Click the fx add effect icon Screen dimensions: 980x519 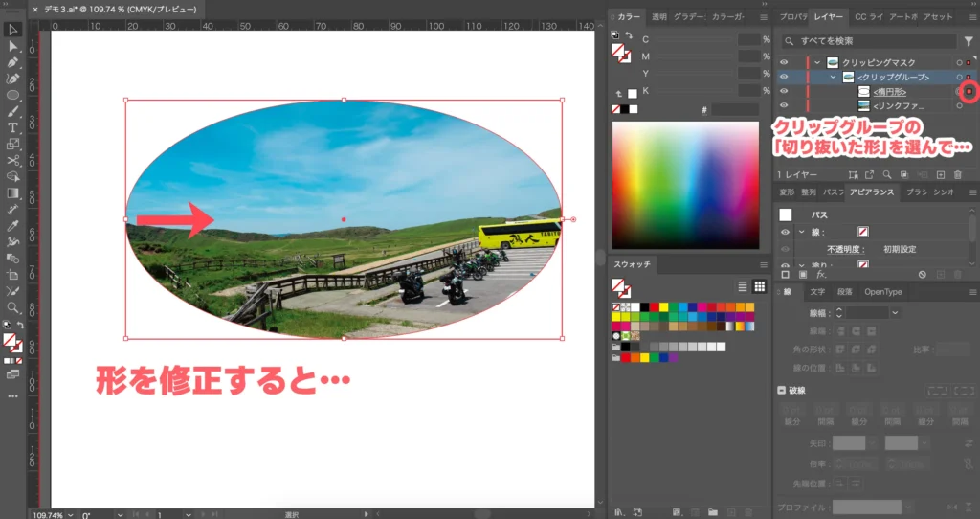click(x=823, y=275)
